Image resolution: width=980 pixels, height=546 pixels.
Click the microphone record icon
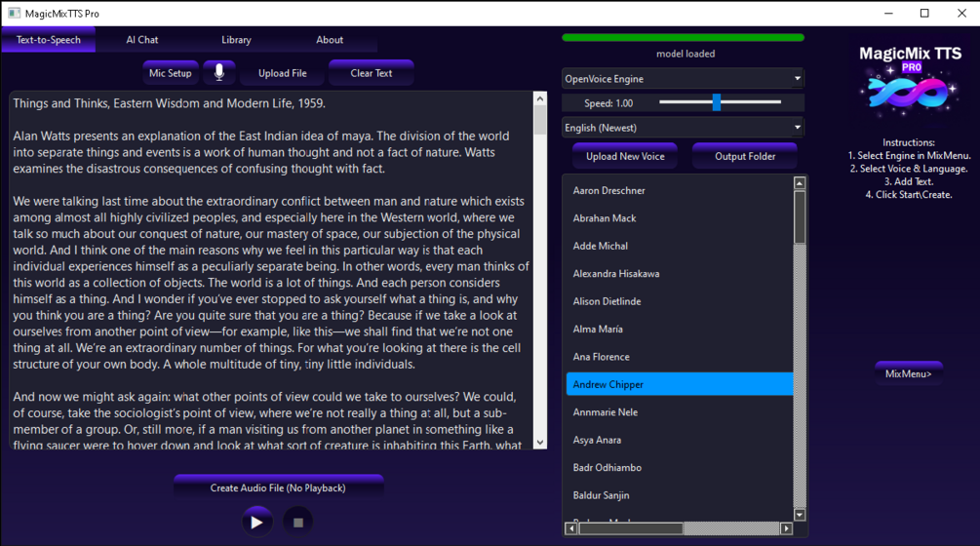[x=219, y=72]
